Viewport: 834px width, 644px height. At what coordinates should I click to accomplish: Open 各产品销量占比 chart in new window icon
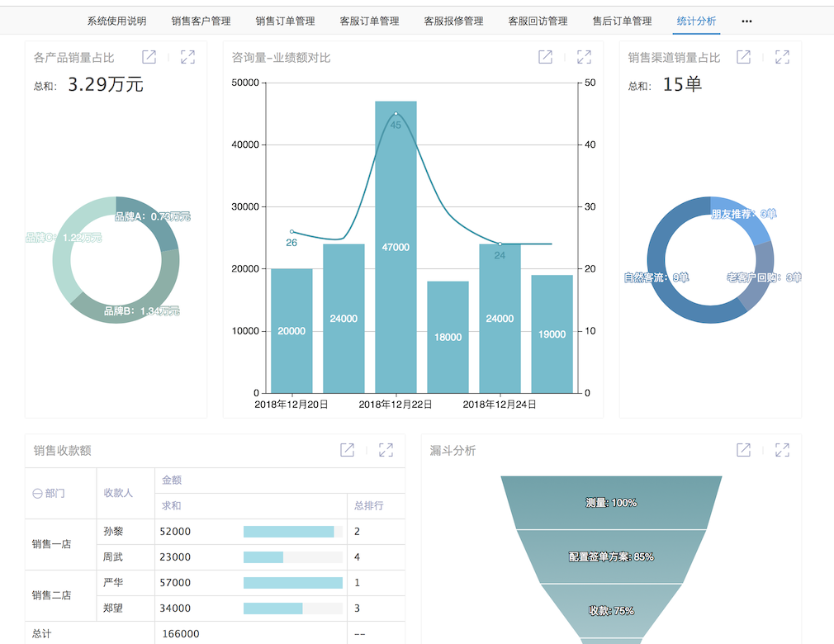click(x=149, y=57)
